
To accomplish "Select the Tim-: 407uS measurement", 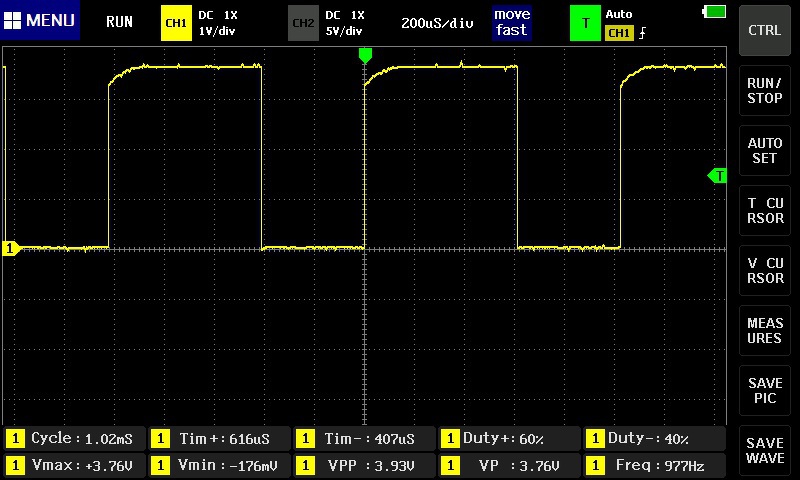I will (x=364, y=439).
